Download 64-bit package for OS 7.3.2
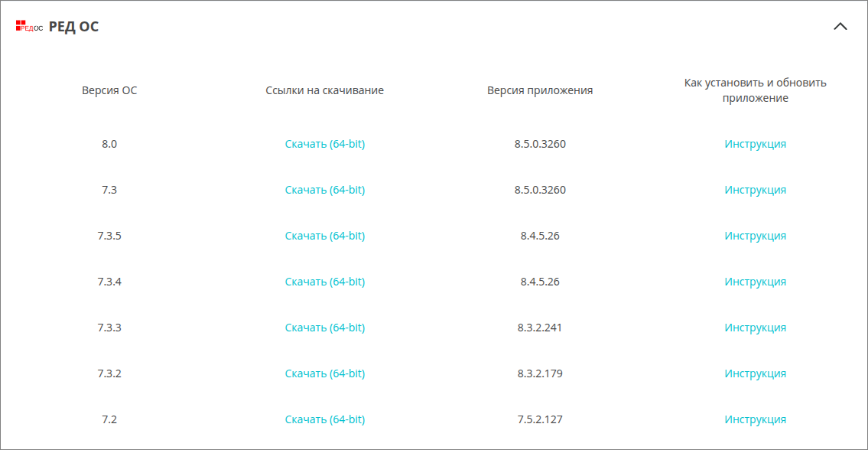 pos(325,373)
